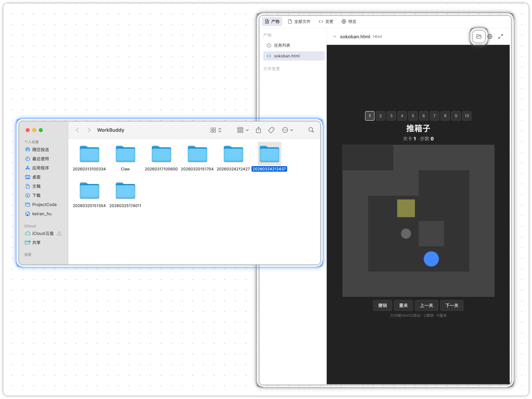The height and width of the screenshot is (399, 532).
Task: Click the Finder back arrow
Action: (77, 130)
